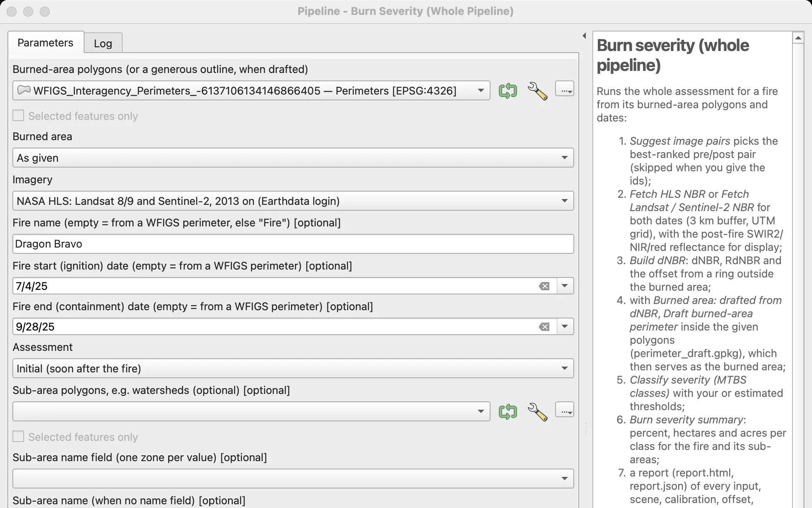Click 'Build dNBR' help text
The height and width of the screenshot is (508, 812).
click(657, 260)
